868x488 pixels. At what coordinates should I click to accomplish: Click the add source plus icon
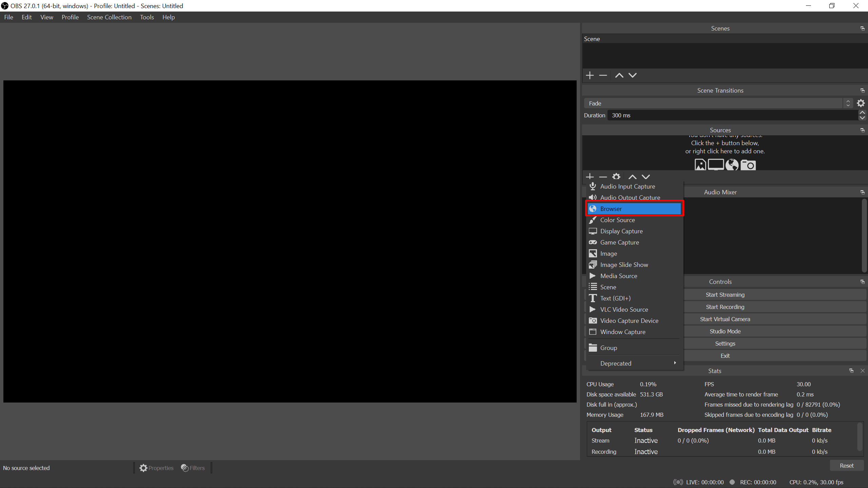[590, 177]
